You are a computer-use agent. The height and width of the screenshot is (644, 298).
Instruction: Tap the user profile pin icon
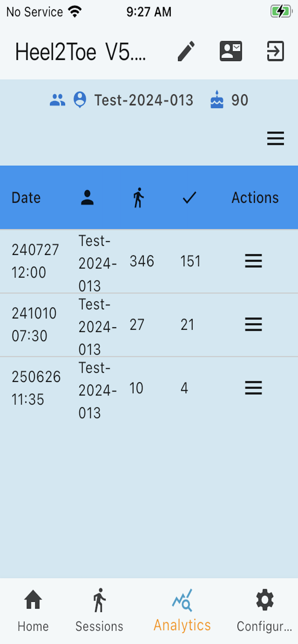point(80,100)
